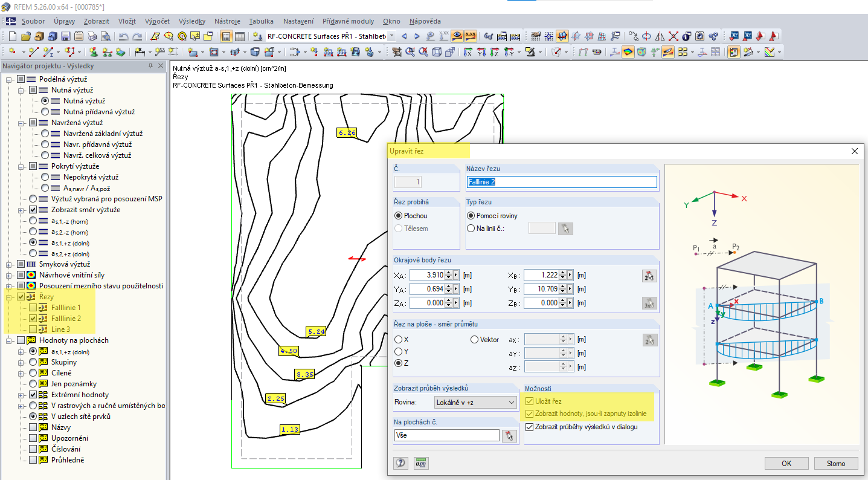
Task: Click the Undo arrow icon
Action: pos(124,36)
